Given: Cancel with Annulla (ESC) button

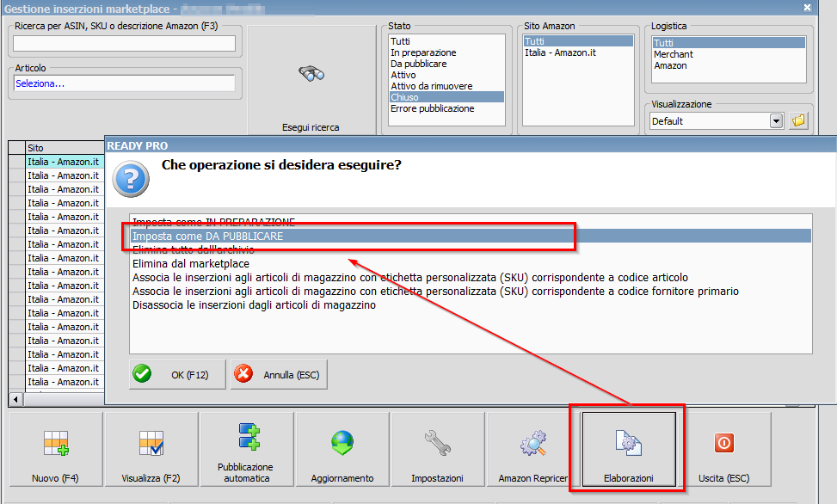Looking at the screenshot, I should pyautogui.click(x=279, y=374).
